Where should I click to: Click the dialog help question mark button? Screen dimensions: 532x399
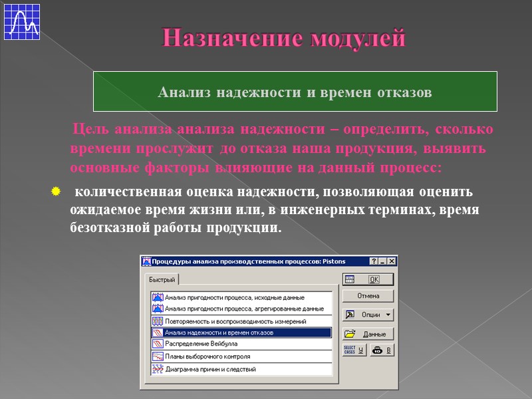tap(373, 259)
